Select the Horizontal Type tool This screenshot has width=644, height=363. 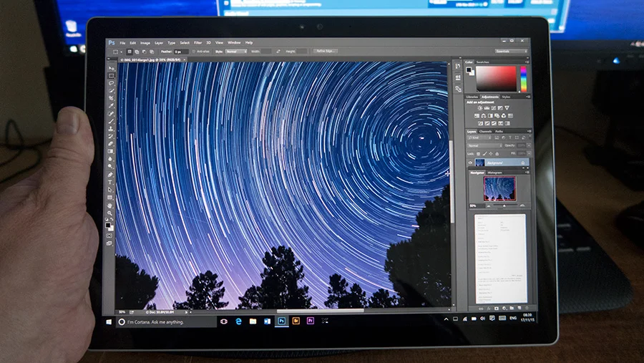[x=110, y=182]
